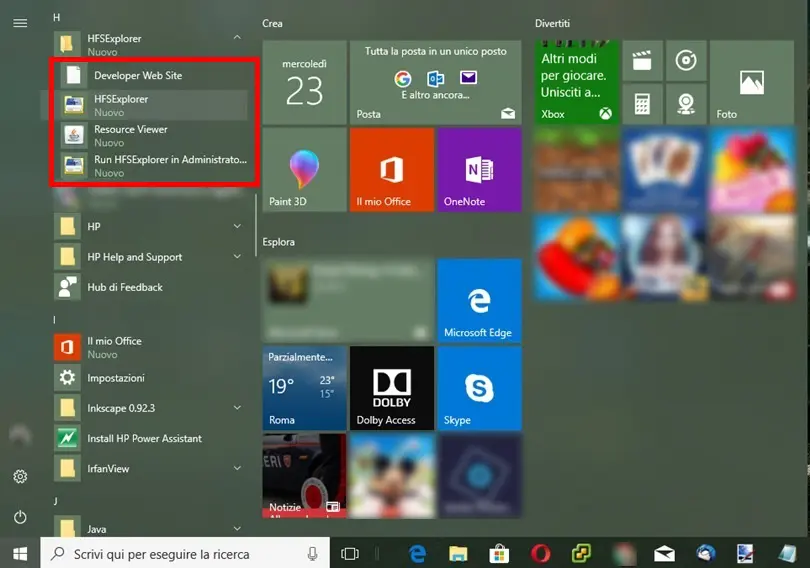Screen dimensions: 810x568
Task: Open the Xbox tile
Action: (577, 82)
